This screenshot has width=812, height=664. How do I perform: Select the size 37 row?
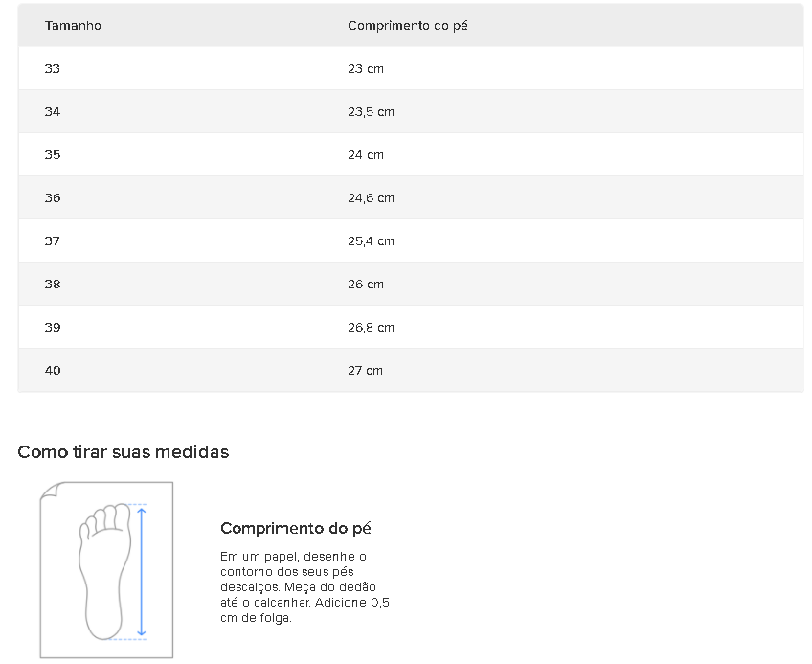tap(411, 240)
